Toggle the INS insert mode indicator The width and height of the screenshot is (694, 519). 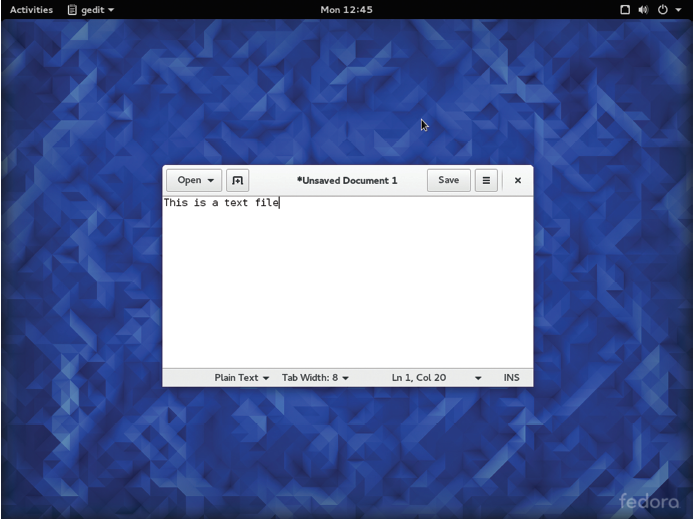point(511,377)
